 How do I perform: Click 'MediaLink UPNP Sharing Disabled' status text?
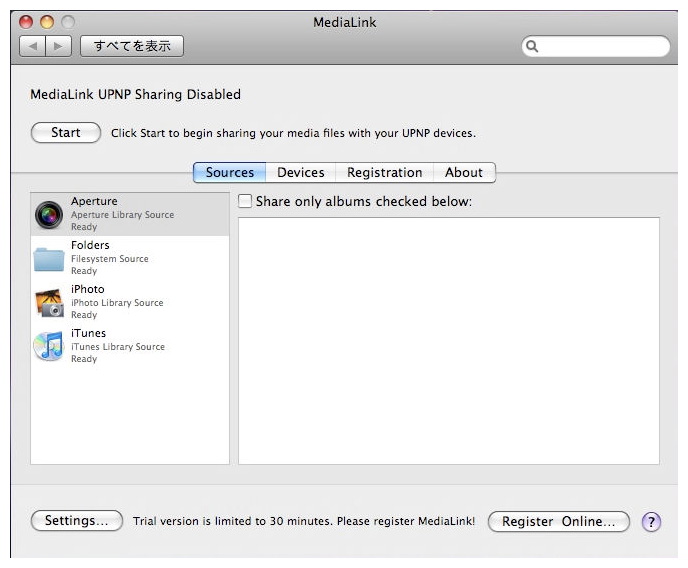pyautogui.click(x=136, y=94)
